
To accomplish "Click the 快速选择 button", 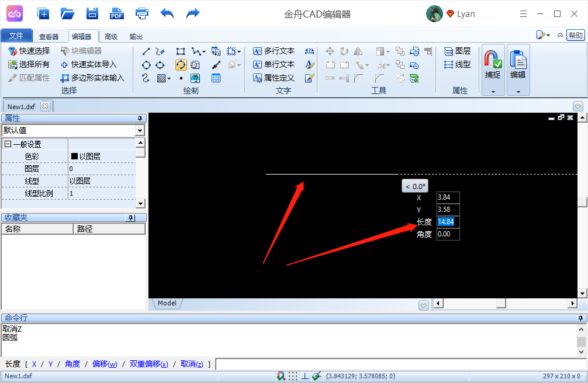I will 29,51.
